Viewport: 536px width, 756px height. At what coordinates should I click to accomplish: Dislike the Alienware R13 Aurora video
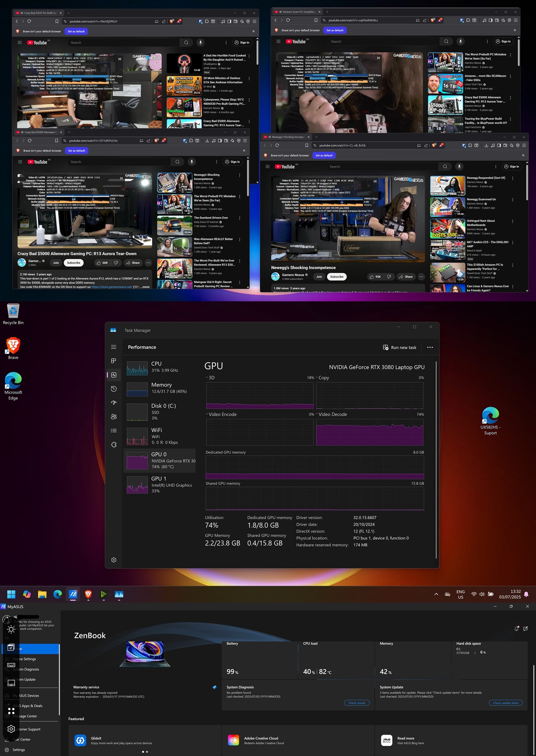[116, 263]
